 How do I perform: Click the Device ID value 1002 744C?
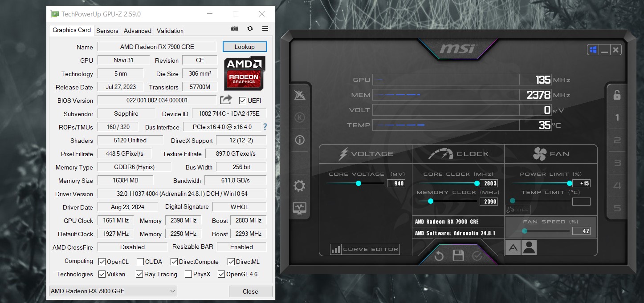229,113
